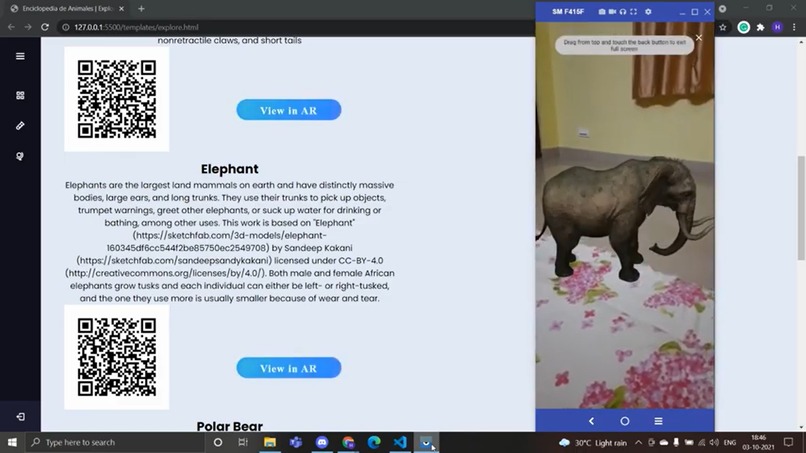This screenshot has height=453, width=806.
Task: Open File Explorer from the taskbar
Action: click(270, 442)
